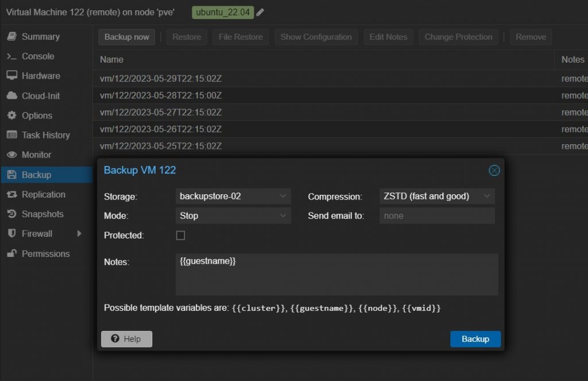Click the Permissions unlock icon
Screen dimensions: 588x381
[11, 253]
